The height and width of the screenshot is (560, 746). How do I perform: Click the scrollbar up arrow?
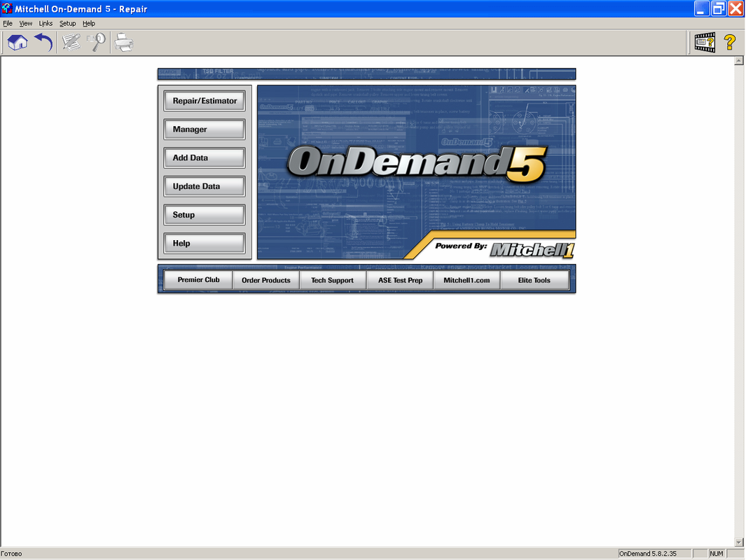pos(738,61)
